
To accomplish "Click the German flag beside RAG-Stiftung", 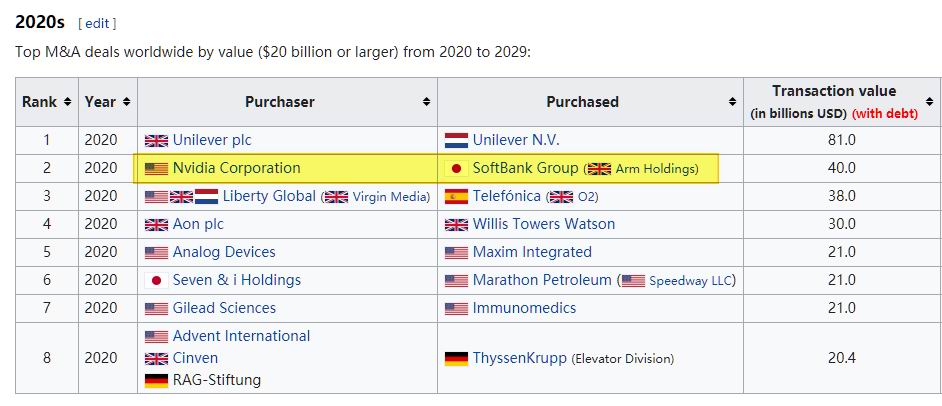I will (x=156, y=380).
